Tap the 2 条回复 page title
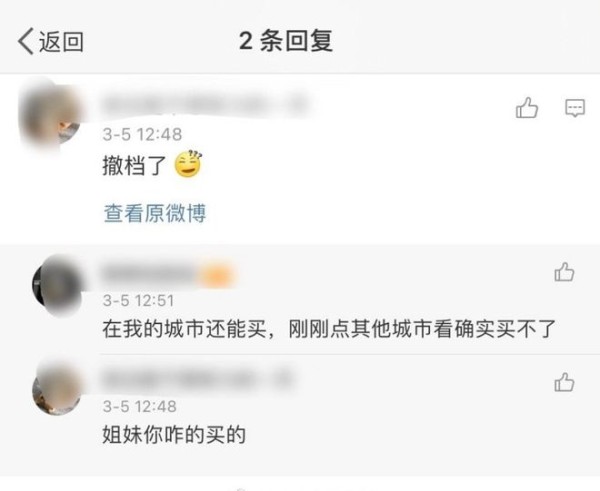 click(x=285, y=41)
